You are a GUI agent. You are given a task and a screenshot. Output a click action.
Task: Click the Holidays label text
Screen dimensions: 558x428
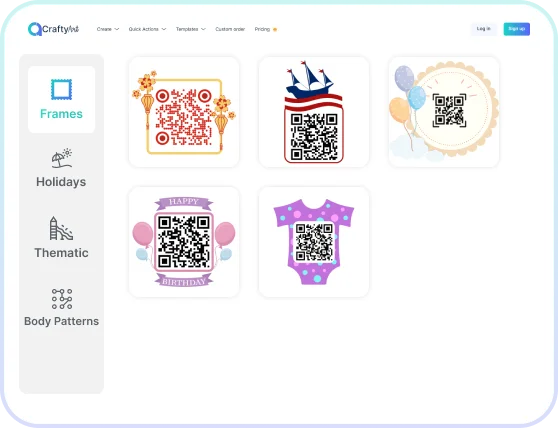tap(61, 182)
